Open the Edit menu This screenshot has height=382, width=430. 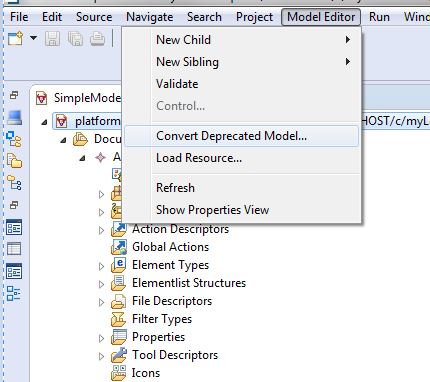52,17
